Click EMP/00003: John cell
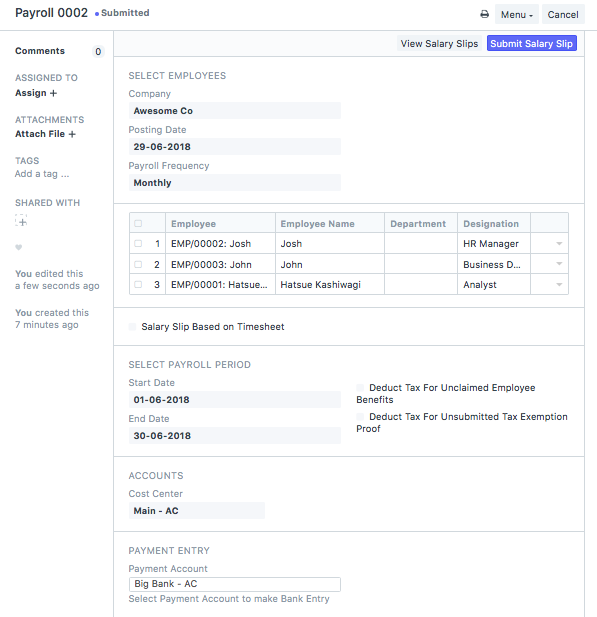Viewport: 597px width, 617px height. [220, 264]
